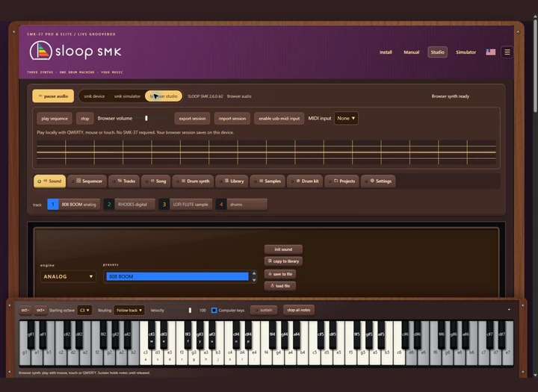Click the Samples tab icon
Screen dimensions: 538x392
click(x=261, y=181)
